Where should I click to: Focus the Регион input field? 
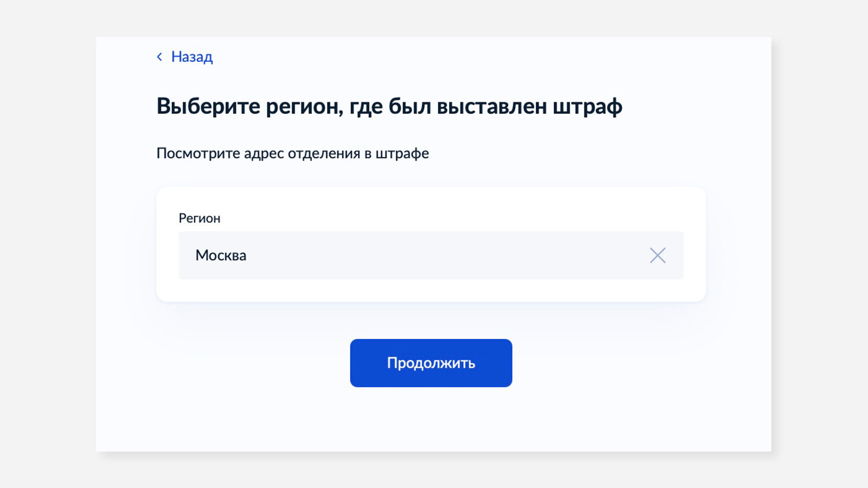(431, 256)
